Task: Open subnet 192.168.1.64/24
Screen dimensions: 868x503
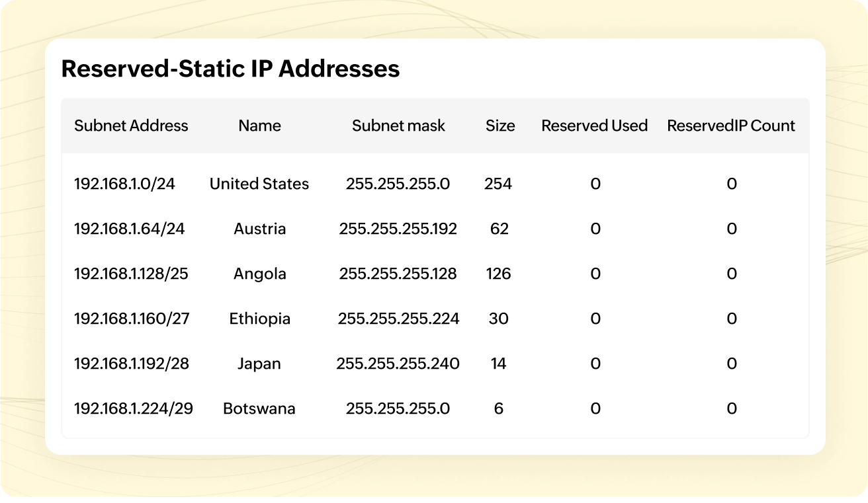Action: pos(129,229)
